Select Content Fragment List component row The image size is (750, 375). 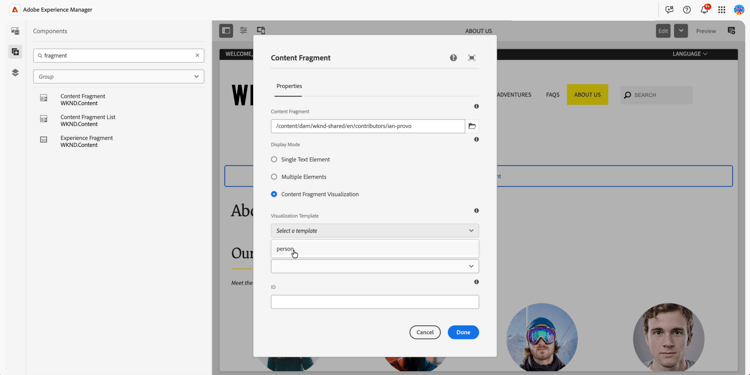click(119, 121)
